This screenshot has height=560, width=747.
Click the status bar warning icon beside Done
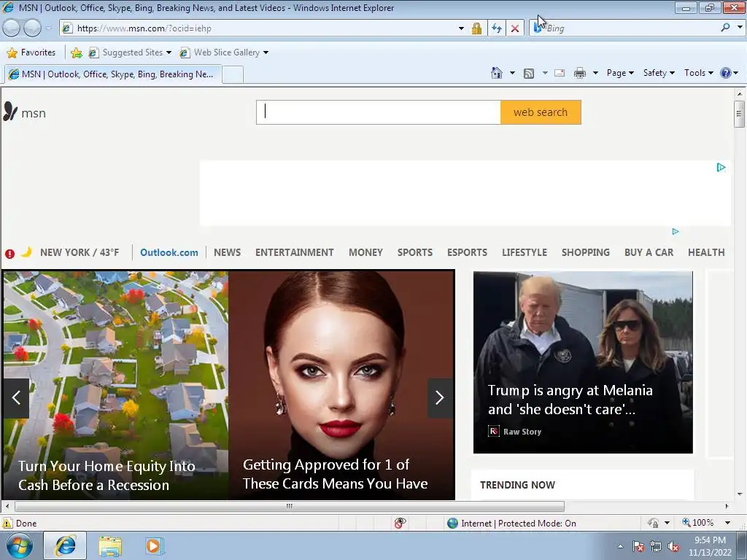pos(7,523)
